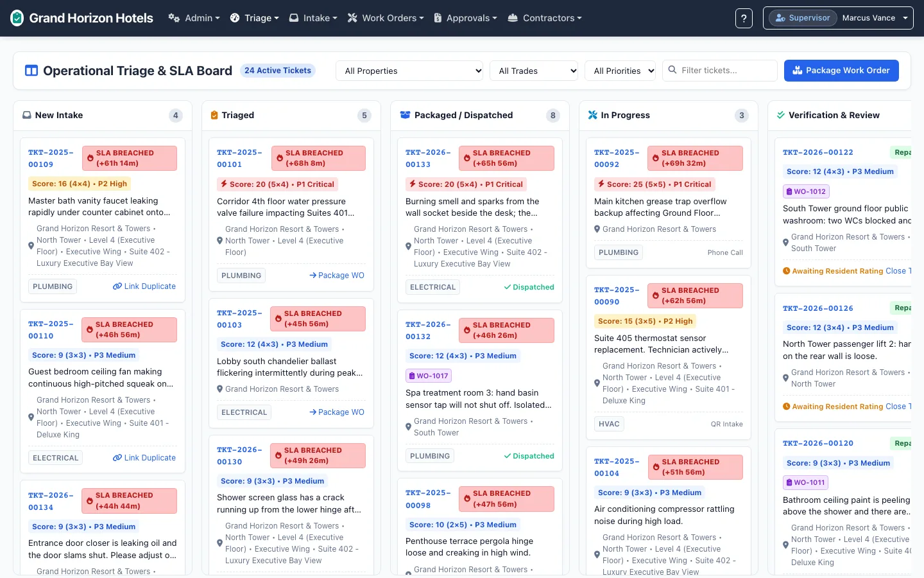Open the All Trades dropdown

pos(534,71)
